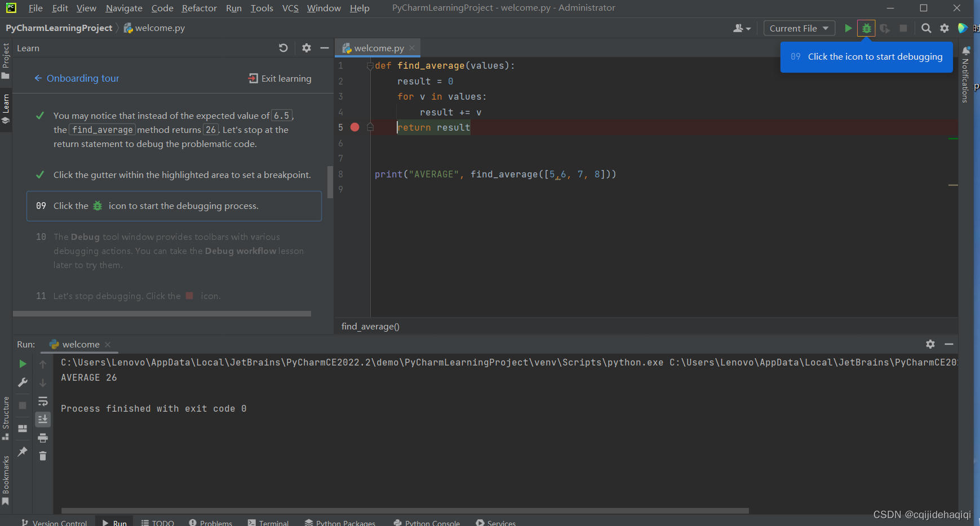Open the Project tool window tab
Screen dimensions: 980x526
tap(6, 61)
